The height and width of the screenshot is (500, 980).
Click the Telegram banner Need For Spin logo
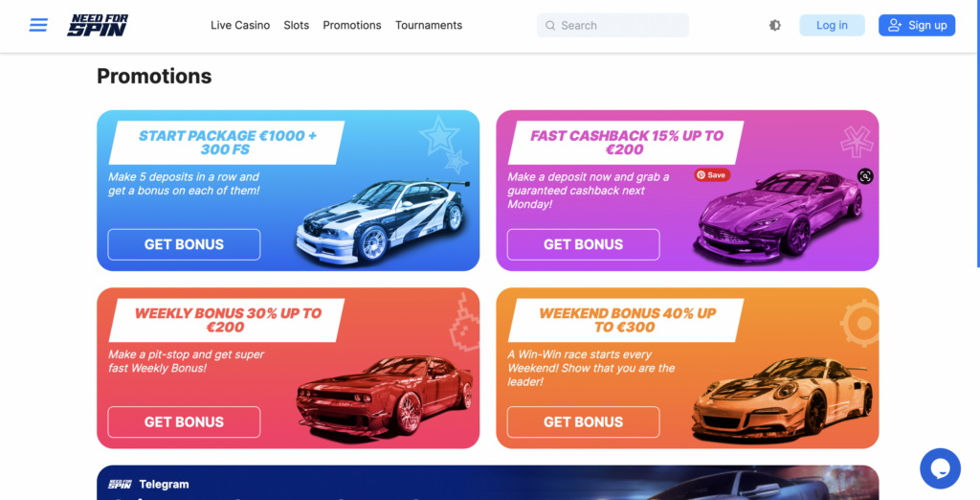pyautogui.click(x=120, y=485)
